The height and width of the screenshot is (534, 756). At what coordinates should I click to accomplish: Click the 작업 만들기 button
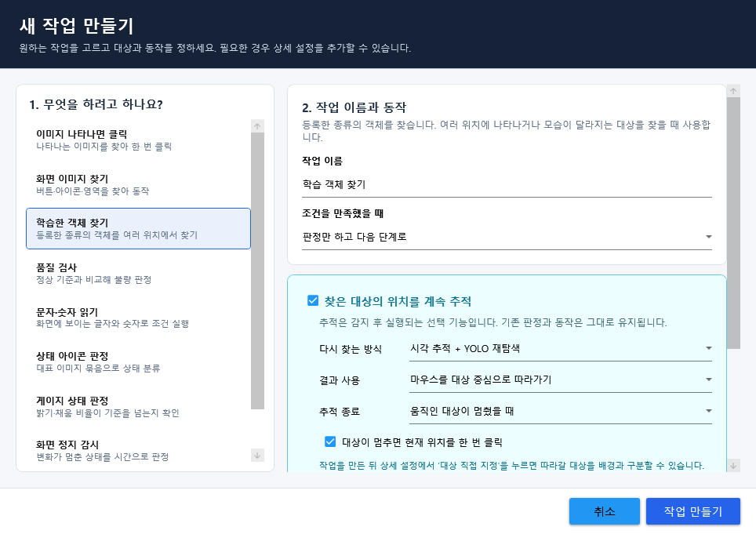pos(692,511)
